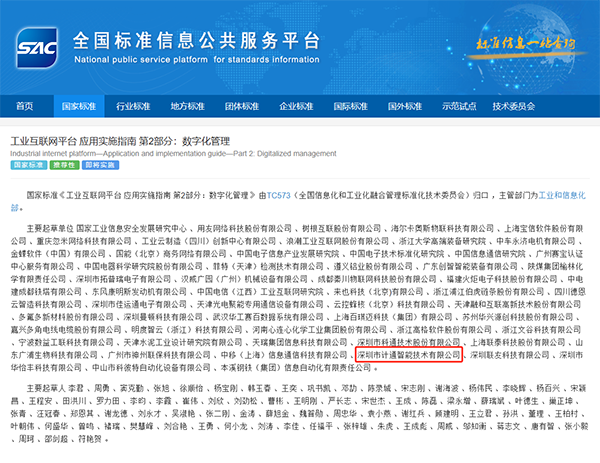Open the 国外标准 tab

point(404,105)
